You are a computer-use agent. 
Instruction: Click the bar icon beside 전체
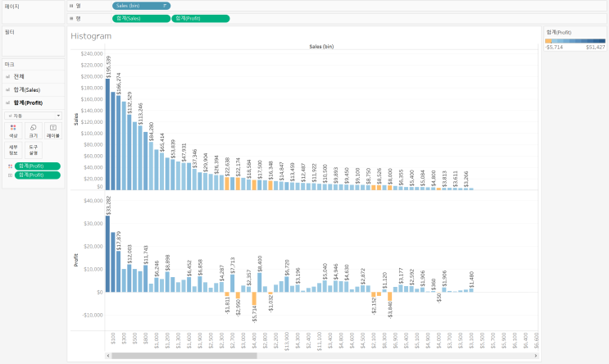pos(7,77)
